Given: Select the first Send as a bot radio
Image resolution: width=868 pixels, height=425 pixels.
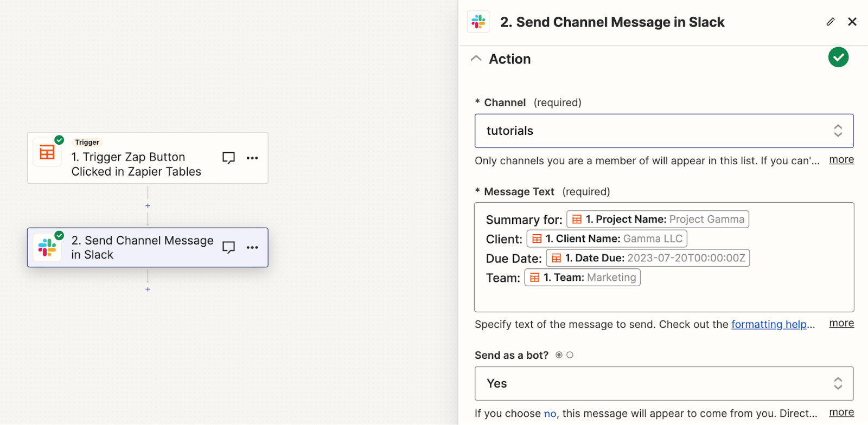Looking at the screenshot, I should point(559,355).
